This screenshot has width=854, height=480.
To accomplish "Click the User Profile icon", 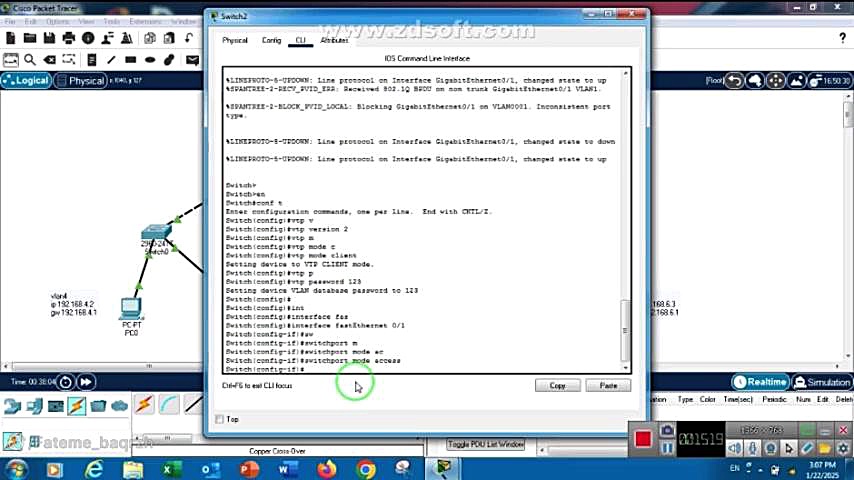I will [107, 38].
